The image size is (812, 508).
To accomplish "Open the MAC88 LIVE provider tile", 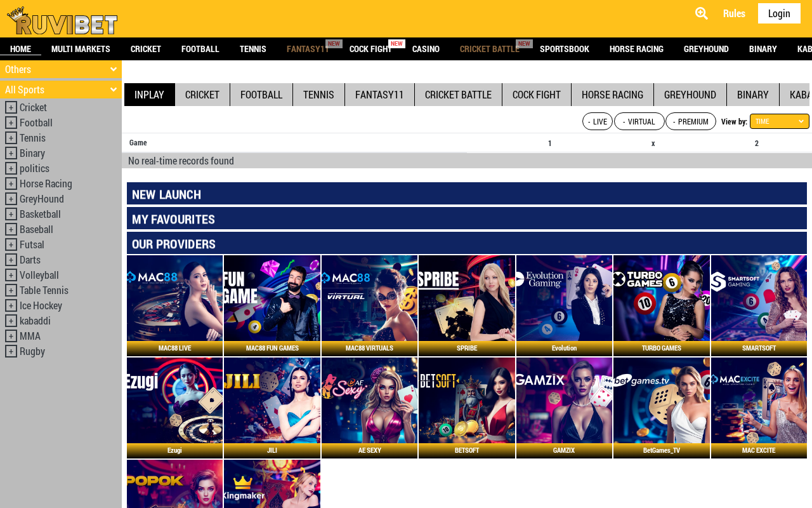I will [x=174, y=305].
